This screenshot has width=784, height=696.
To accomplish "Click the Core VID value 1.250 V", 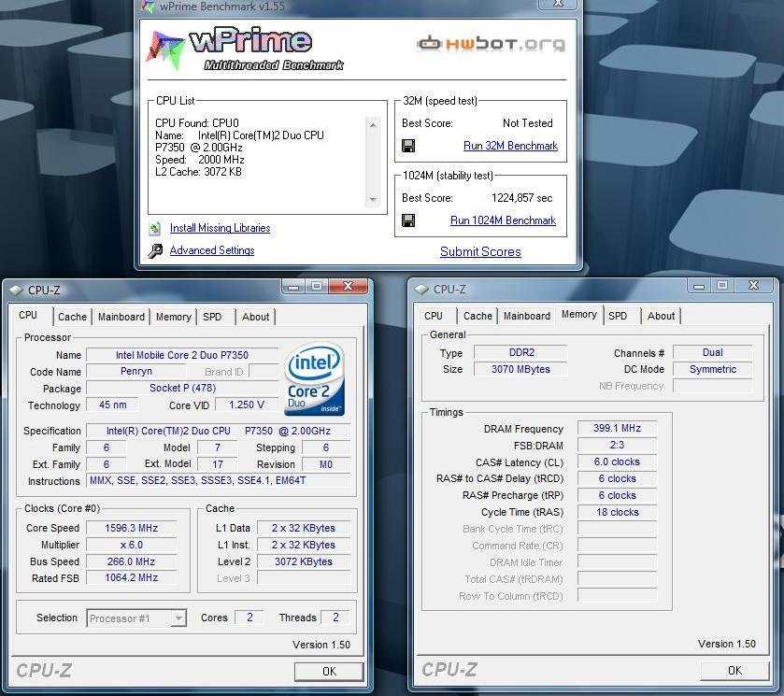I will click(247, 405).
